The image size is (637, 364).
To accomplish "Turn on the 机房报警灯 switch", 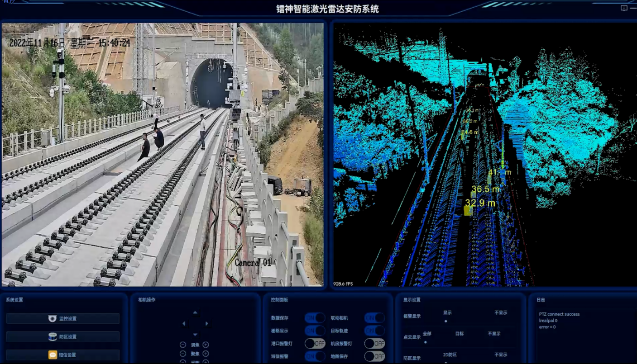I will click(374, 343).
